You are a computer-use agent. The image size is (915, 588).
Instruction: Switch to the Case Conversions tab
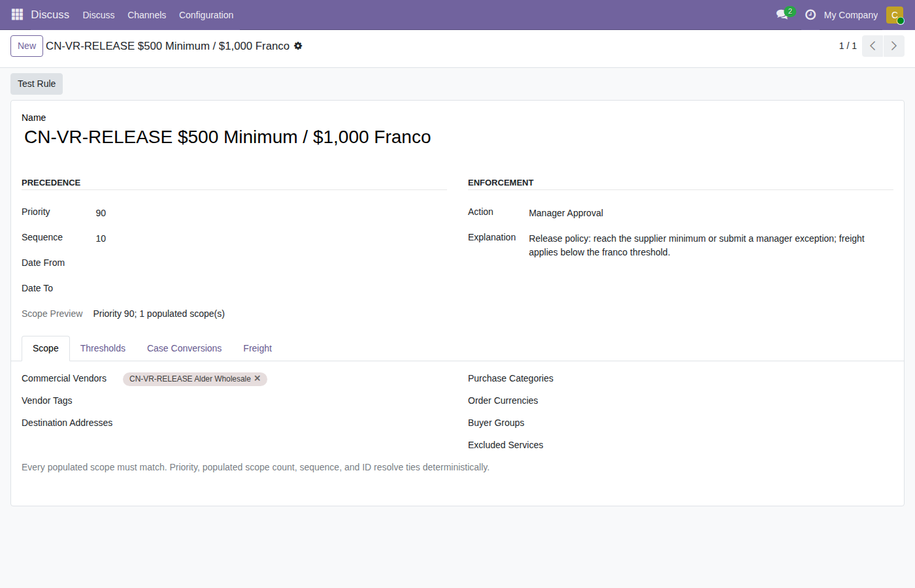(x=184, y=348)
